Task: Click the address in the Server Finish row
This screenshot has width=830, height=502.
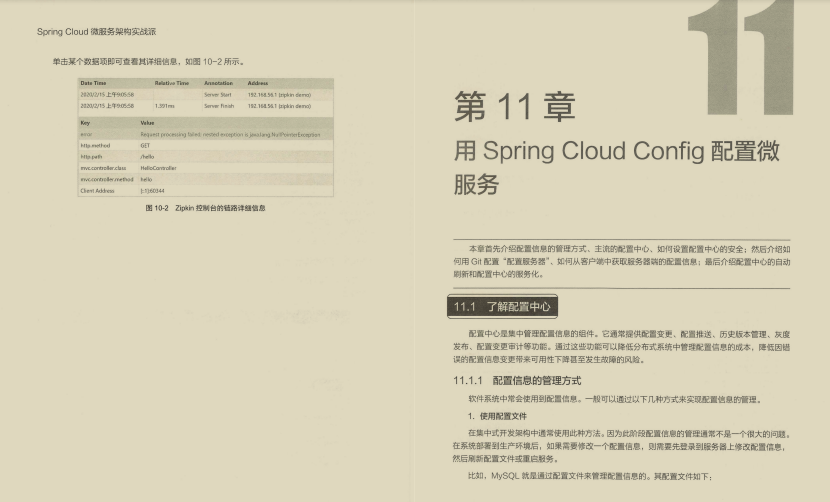Action: click(279, 106)
